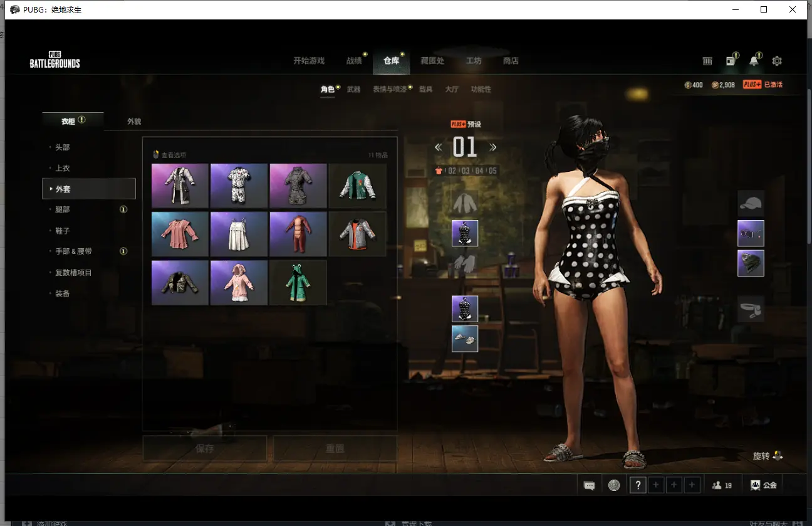Pick the pink hooded dress thumbnail
This screenshot has width=812, height=526.
click(239, 283)
